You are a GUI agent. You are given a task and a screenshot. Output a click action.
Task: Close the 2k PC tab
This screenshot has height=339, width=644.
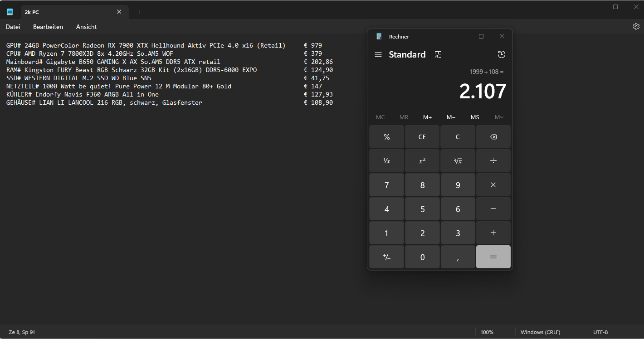119,12
